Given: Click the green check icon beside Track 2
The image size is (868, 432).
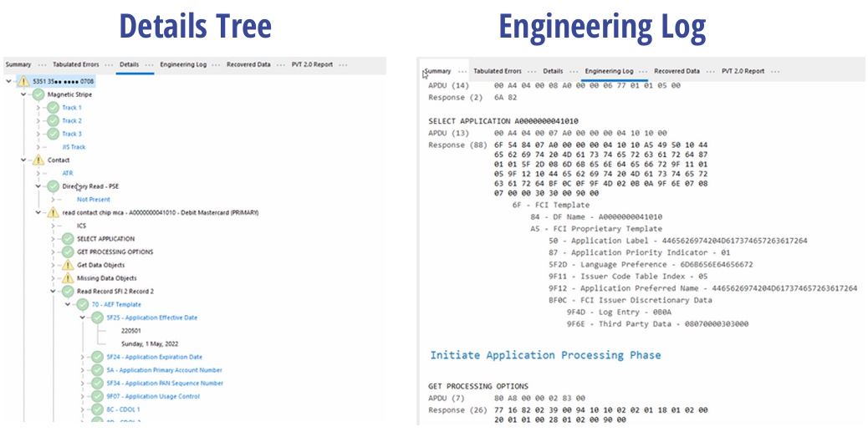Looking at the screenshot, I should click(54, 121).
